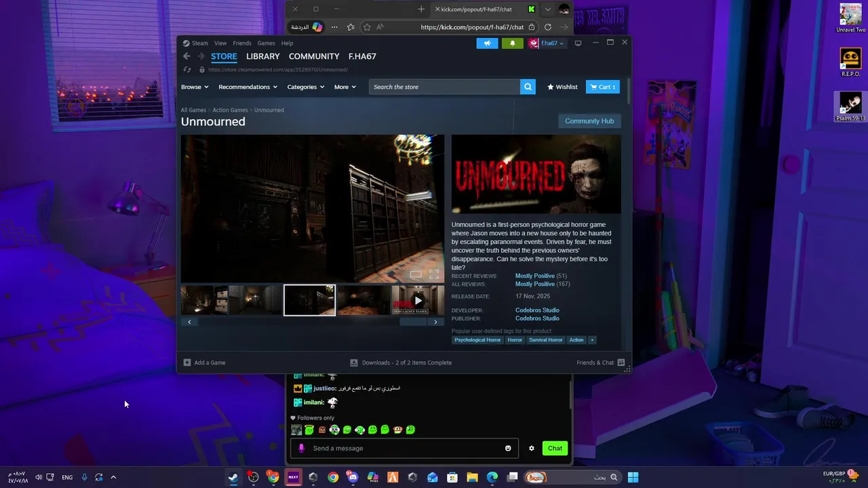Enter Big Picture mode monitor icon
Viewport: 868px width, 488px height.
578,43
